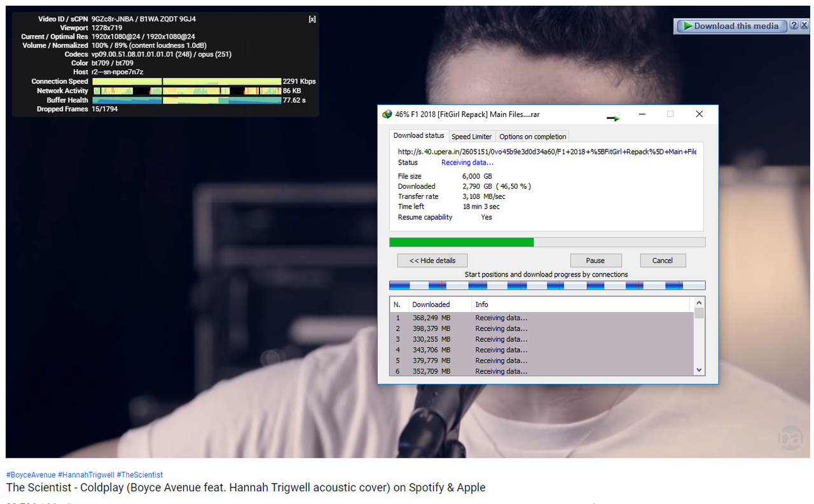Click the IDM globe icon in the title bar

click(387, 114)
